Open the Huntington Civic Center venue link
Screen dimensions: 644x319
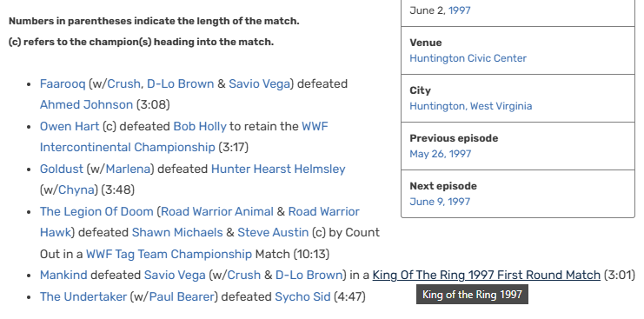tap(468, 58)
